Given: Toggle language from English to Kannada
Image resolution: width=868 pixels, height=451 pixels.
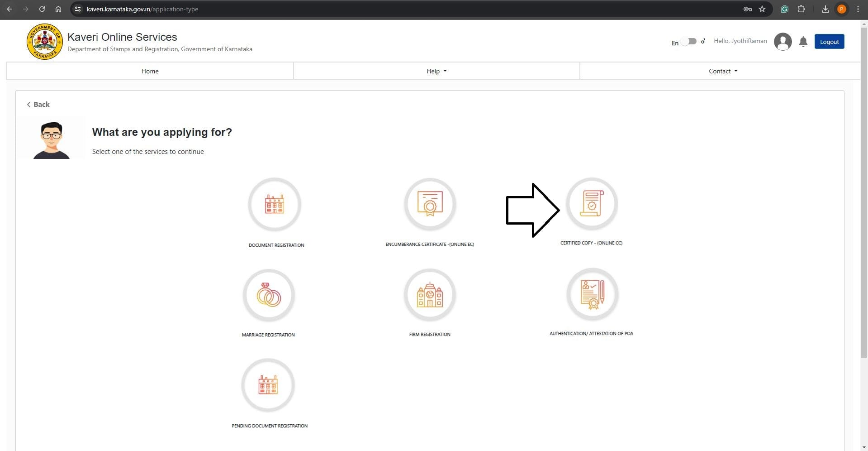Looking at the screenshot, I should [689, 42].
